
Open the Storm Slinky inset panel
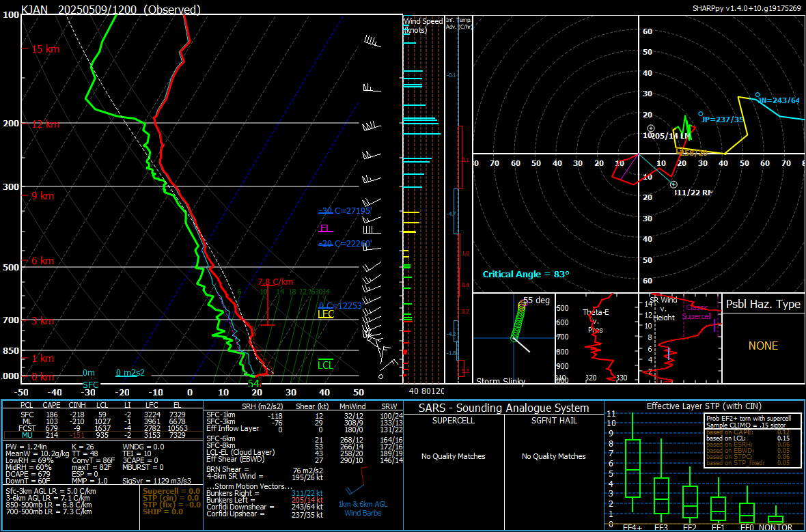pos(514,338)
